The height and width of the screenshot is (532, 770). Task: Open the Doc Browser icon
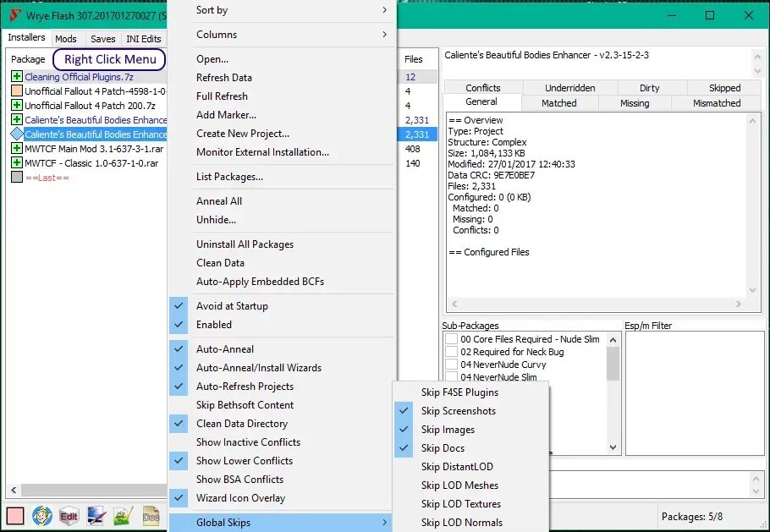(x=151, y=516)
